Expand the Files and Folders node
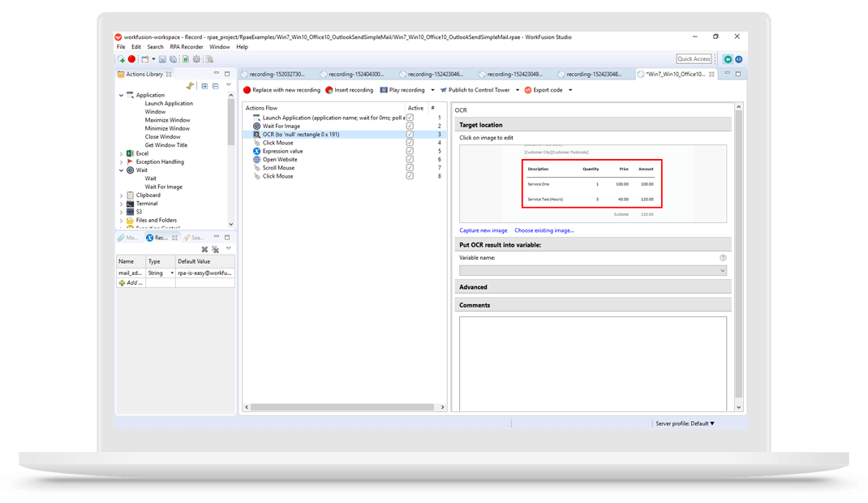This screenshot has height=503, width=868. 121,220
